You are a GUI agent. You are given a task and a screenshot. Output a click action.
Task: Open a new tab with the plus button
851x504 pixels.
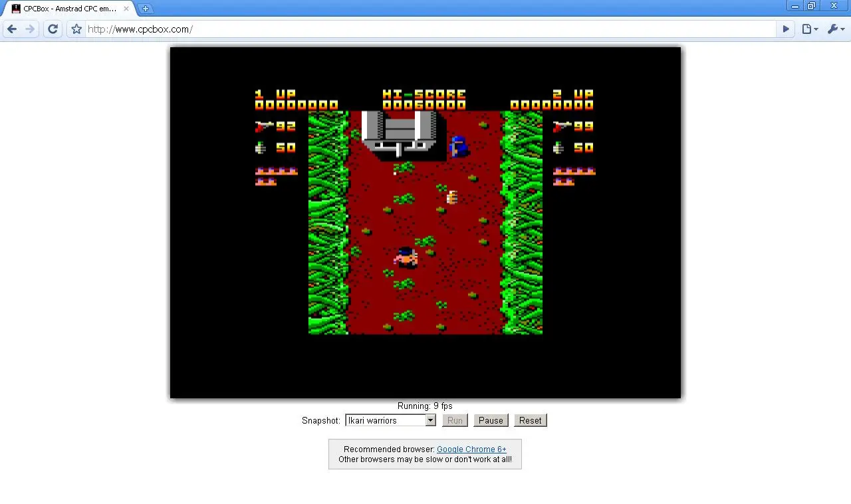point(146,9)
